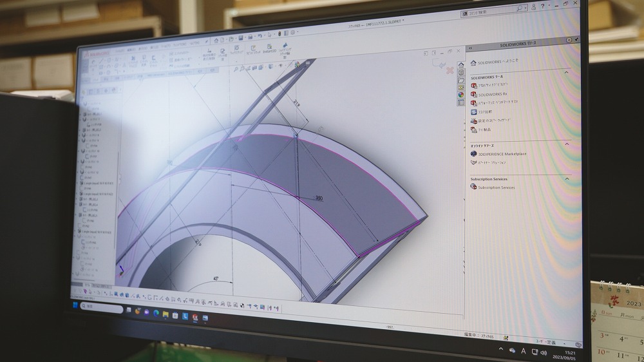Image resolution: width=644 pixels, height=362 pixels.
Task: Open the 3DEXPERIENCE Marketplace link
Action: click(x=498, y=154)
